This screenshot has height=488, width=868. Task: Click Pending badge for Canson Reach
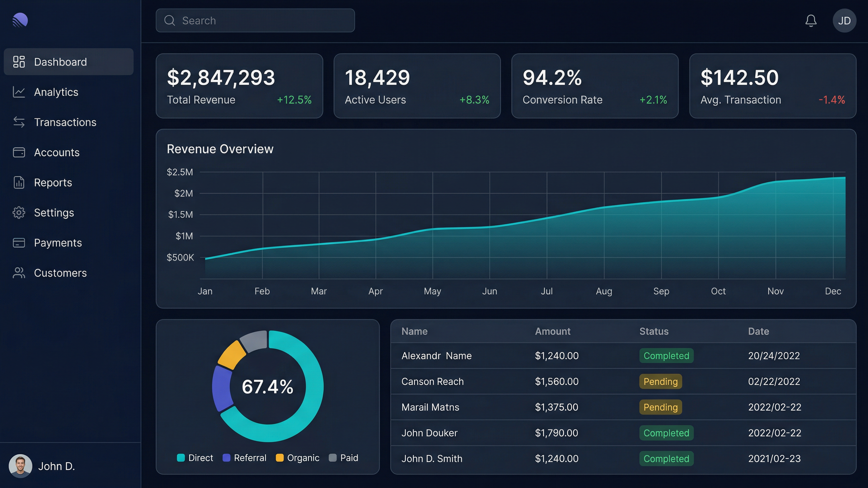(660, 382)
